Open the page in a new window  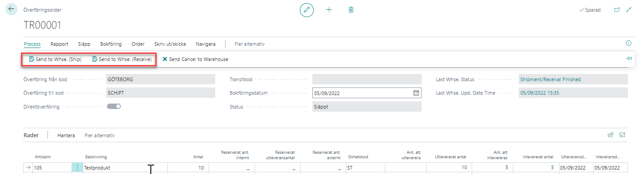[618, 9]
